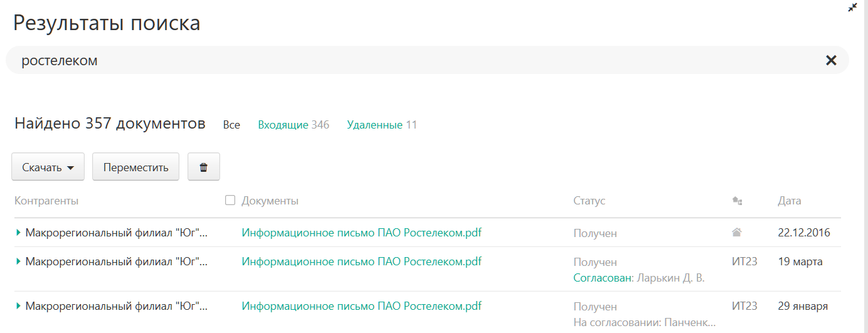Screen dimensions: 868x333
Task: Switch to the Удаленные 11 filter tab
Action: [x=382, y=125]
